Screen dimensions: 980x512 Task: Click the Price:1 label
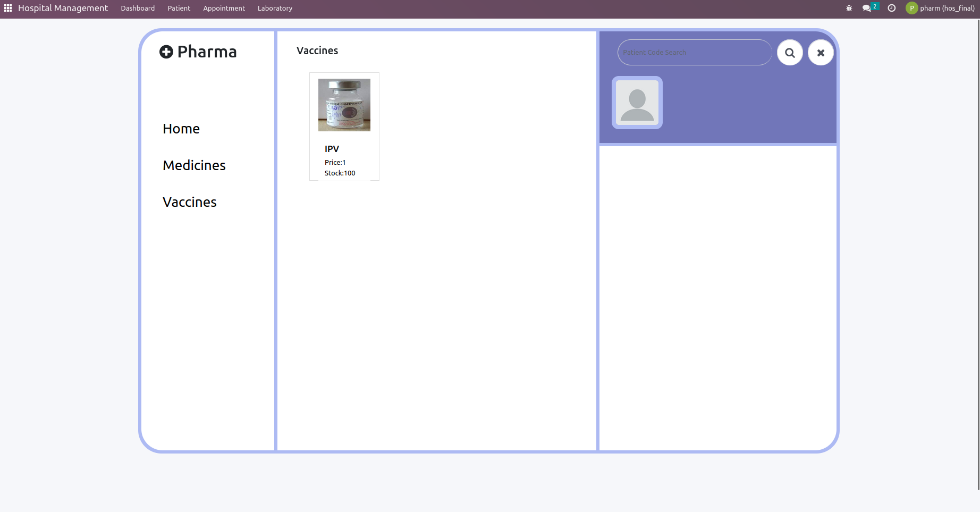(x=335, y=162)
